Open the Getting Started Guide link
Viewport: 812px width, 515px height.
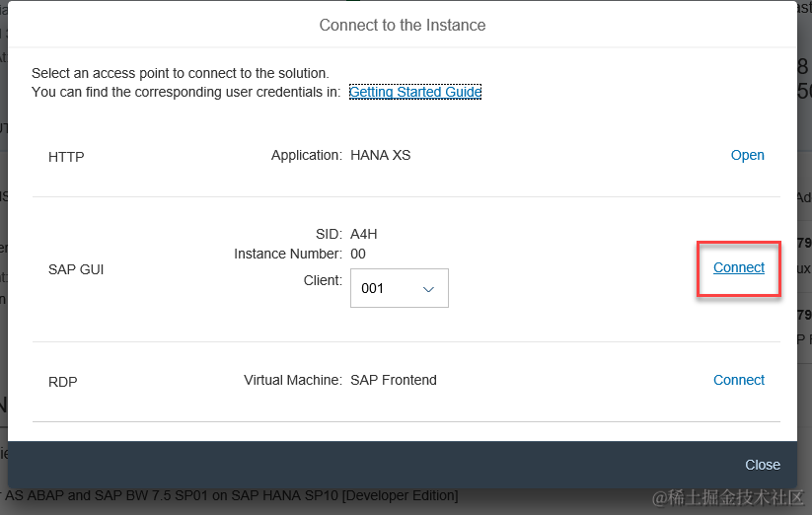[x=414, y=92]
